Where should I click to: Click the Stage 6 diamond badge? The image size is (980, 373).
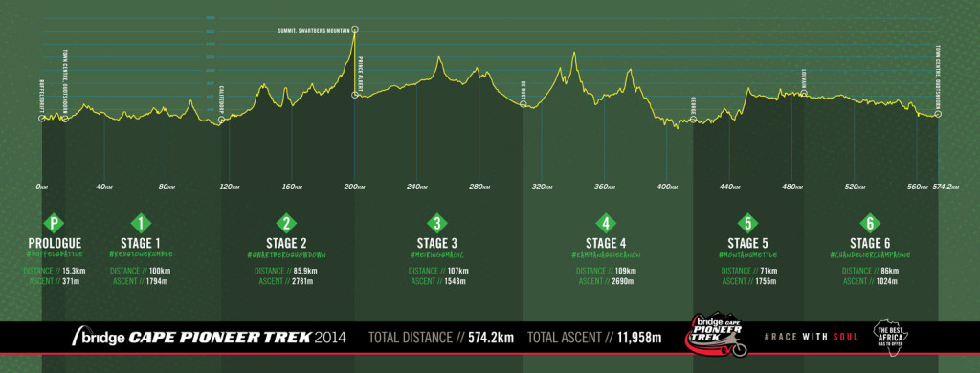870,223
